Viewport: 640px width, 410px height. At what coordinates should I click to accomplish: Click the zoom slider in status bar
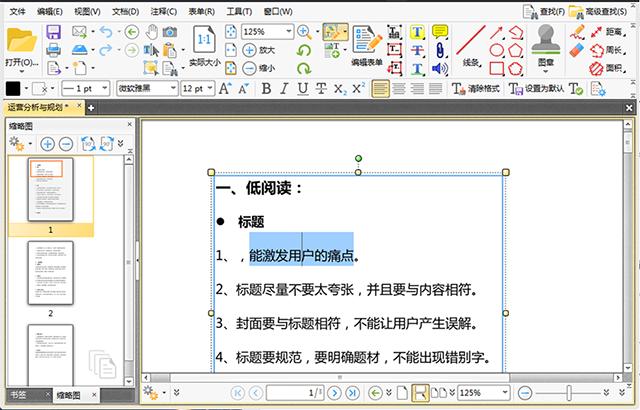(x=569, y=393)
